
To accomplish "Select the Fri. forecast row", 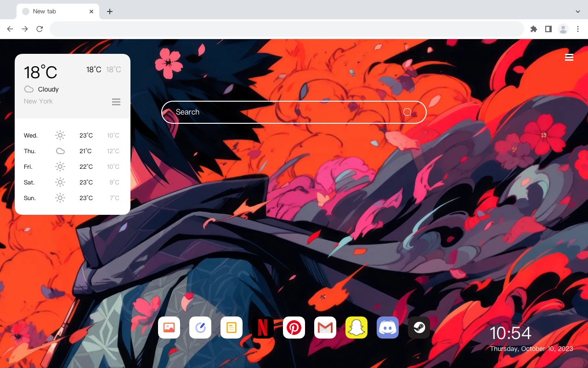I will click(x=72, y=167).
